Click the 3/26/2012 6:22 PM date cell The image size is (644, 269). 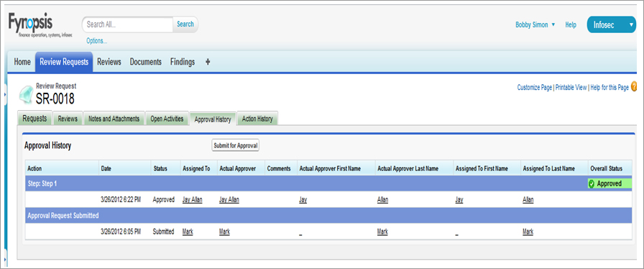point(121,199)
